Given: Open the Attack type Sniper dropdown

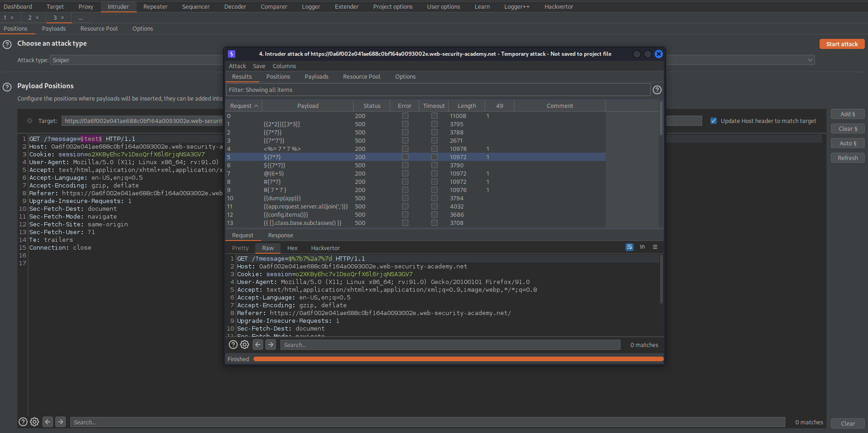Looking at the screenshot, I should (x=432, y=60).
